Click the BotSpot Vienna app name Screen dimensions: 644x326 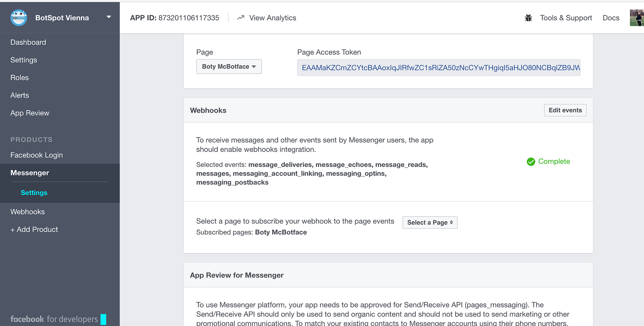click(62, 18)
